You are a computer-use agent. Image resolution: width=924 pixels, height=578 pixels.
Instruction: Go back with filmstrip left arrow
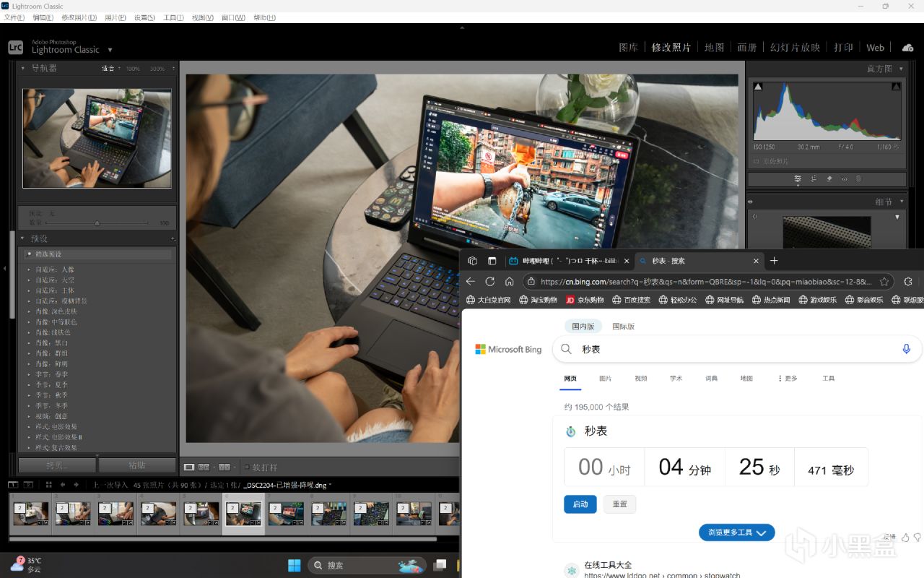click(63, 485)
